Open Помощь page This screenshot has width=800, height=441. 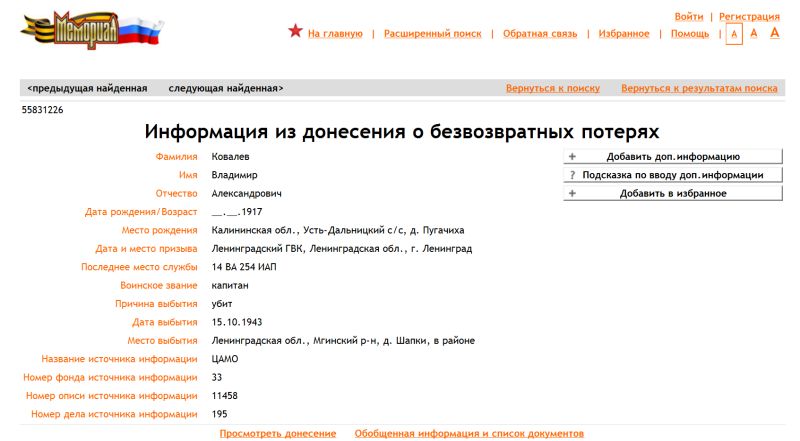coord(690,34)
